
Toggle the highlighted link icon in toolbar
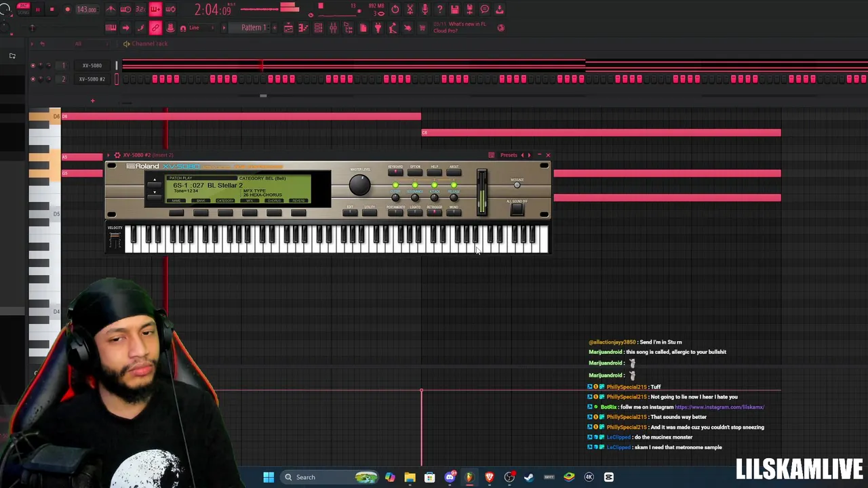[155, 28]
